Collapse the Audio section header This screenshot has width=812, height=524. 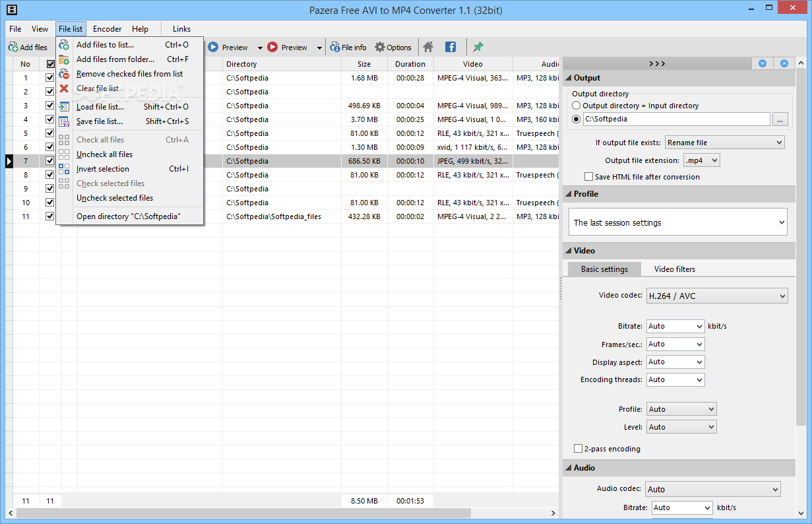(x=679, y=468)
